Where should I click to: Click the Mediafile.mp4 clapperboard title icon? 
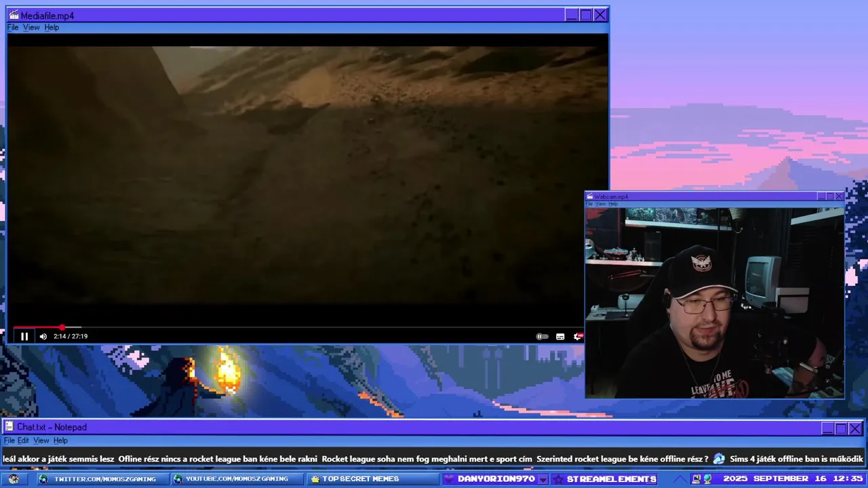tap(14, 15)
